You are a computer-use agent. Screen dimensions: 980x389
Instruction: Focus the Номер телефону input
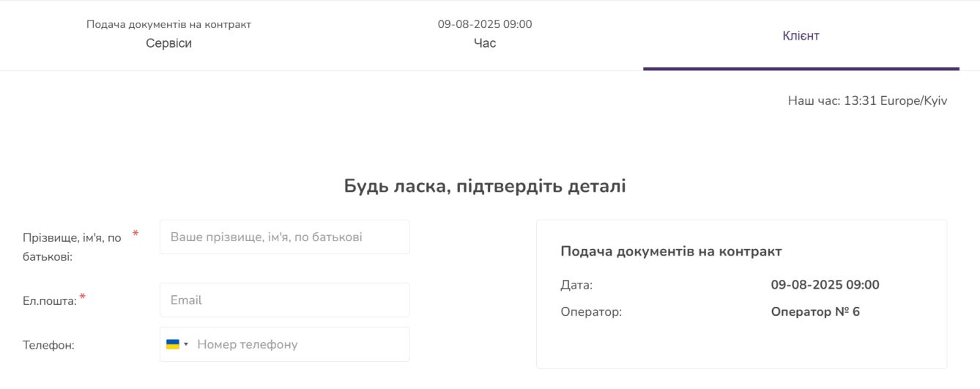click(299, 344)
